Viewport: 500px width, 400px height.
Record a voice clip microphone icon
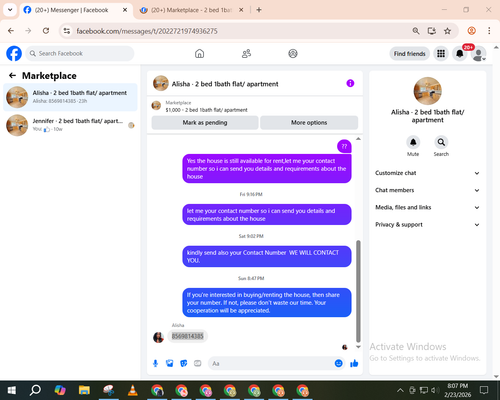pos(155,363)
